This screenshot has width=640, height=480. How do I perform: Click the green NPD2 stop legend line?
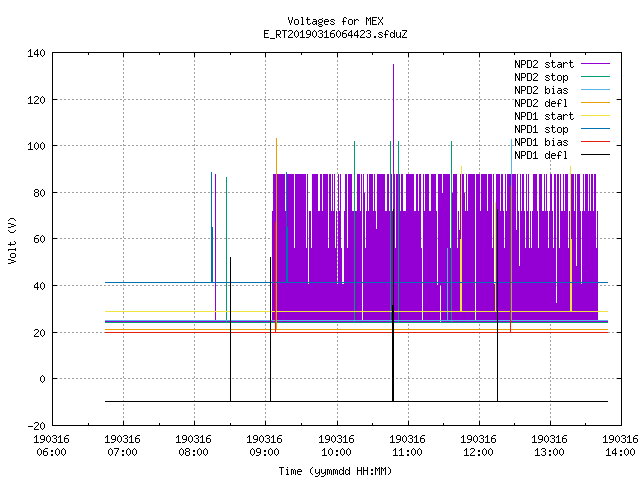tap(595, 76)
